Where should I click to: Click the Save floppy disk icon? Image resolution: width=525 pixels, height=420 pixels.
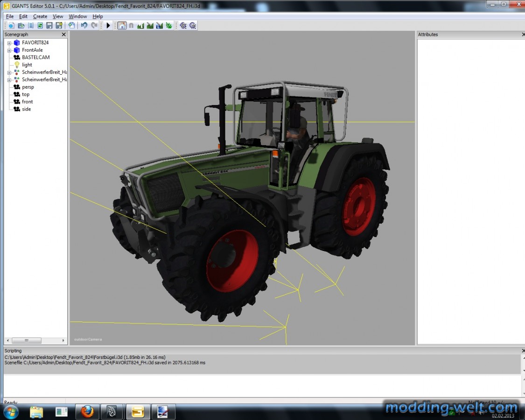[49, 26]
